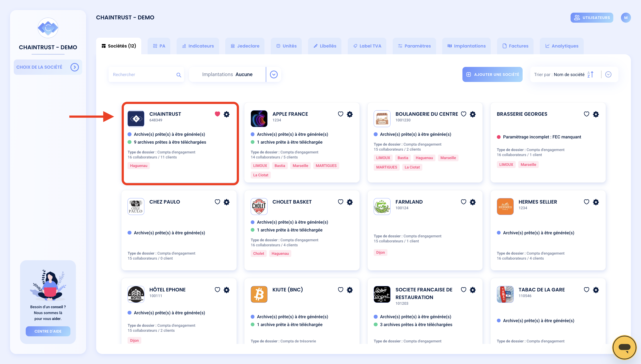The image size is (641, 364).
Task: Open the KIUTE bitcoin logo thumbnail
Action: pyautogui.click(x=259, y=294)
